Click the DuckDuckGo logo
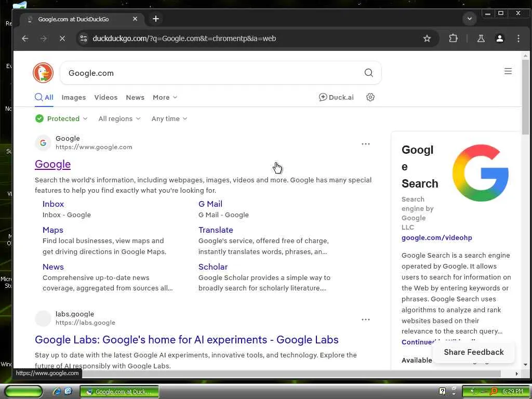The image size is (532, 399). [43, 73]
